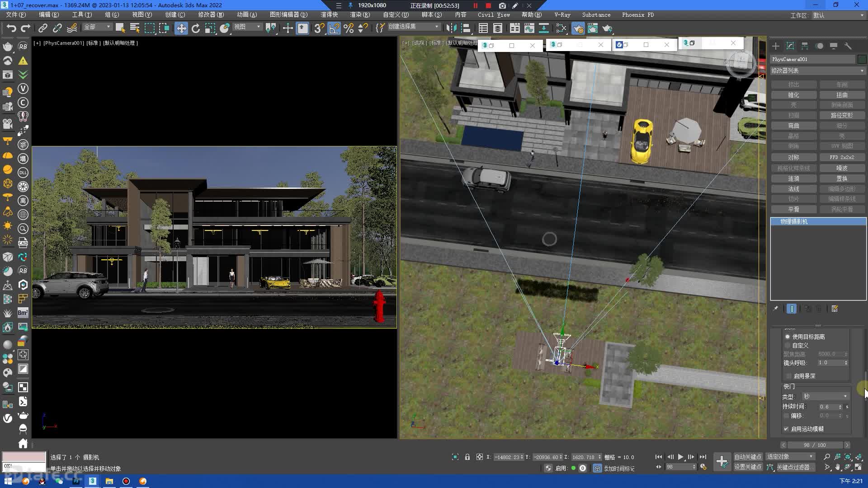Open the 视图 reference coordinate dropdown

click(x=247, y=27)
